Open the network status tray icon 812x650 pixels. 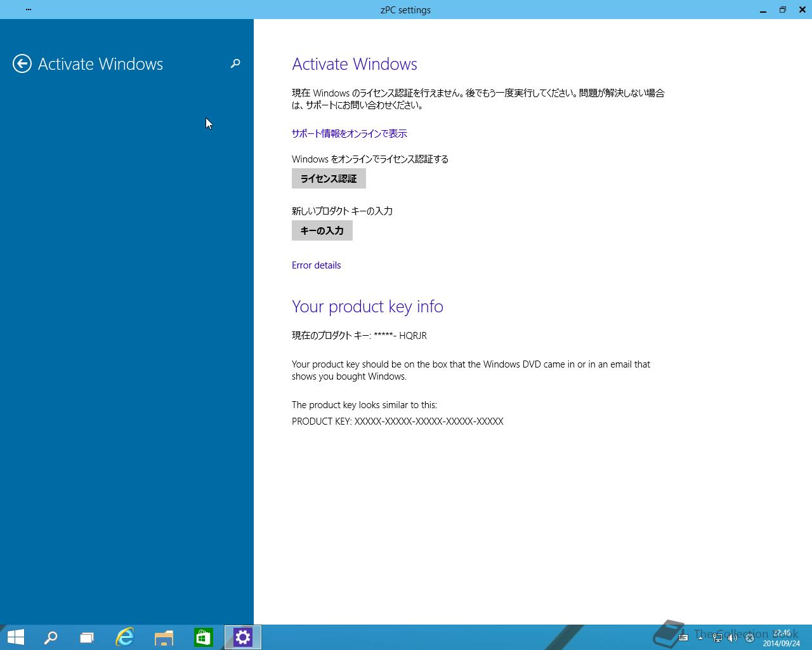pos(717,638)
